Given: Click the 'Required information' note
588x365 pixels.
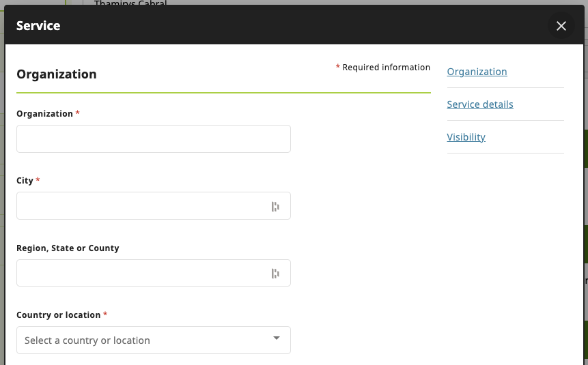Looking at the screenshot, I should point(386,68).
